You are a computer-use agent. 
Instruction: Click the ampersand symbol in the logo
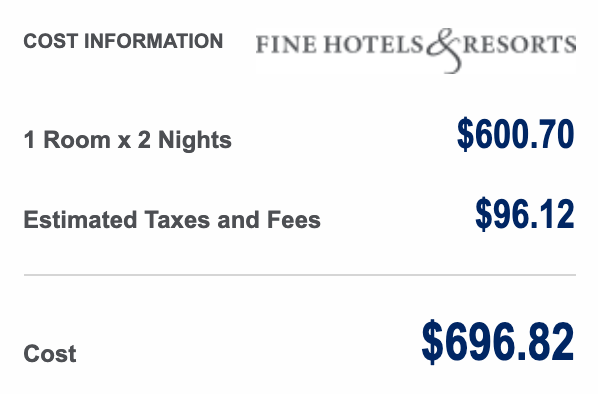click(444, 50)
